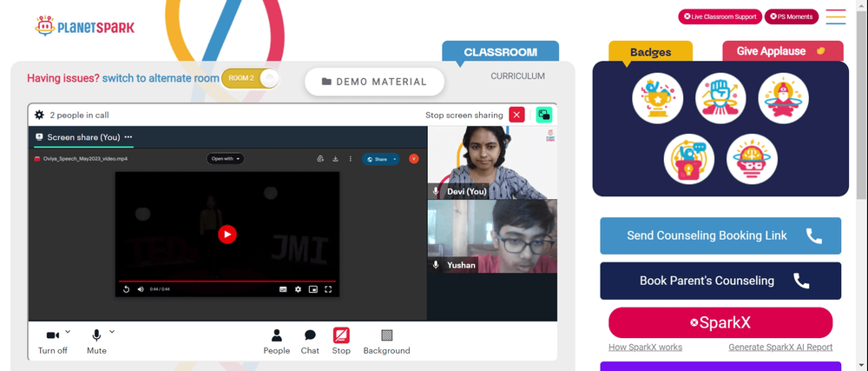Toggle video captions icon
The width and height of the screenshot is (868, 371).
(x=283, y=289)
